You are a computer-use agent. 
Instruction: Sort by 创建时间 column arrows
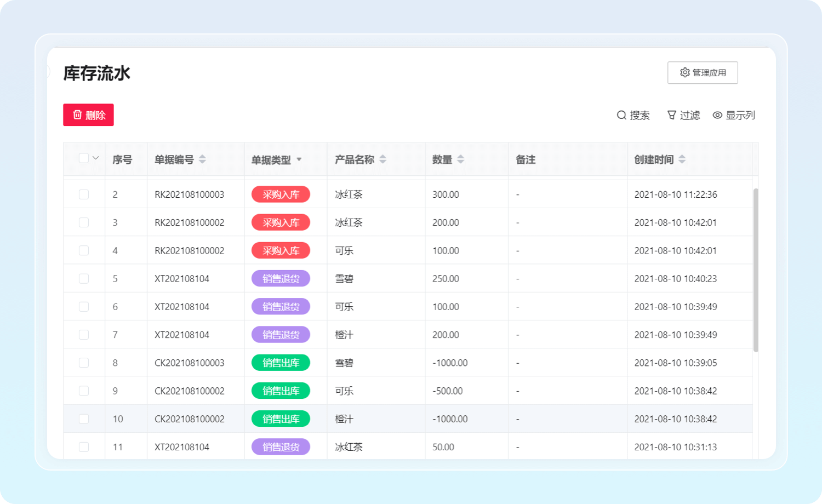point(682,159)
